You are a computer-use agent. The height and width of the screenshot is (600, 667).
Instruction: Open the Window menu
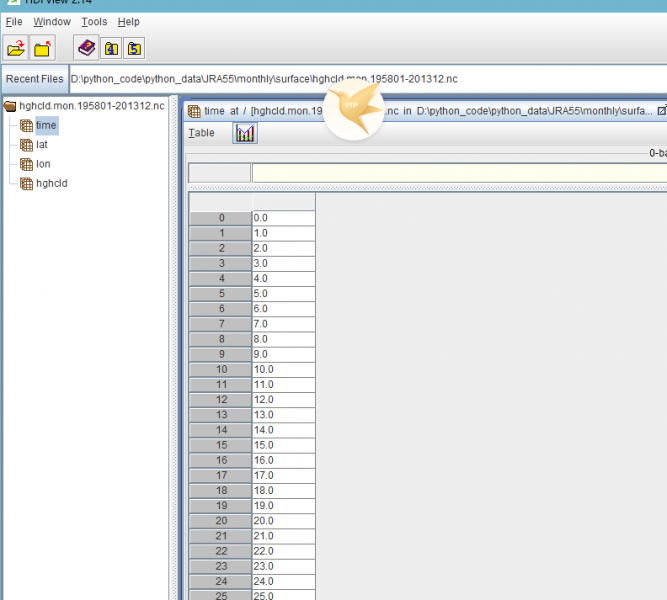[x=52, y=21]
